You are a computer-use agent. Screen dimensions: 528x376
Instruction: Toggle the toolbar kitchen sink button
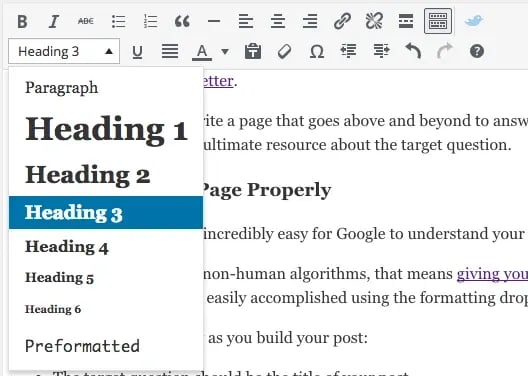click(x=438, y=21)
